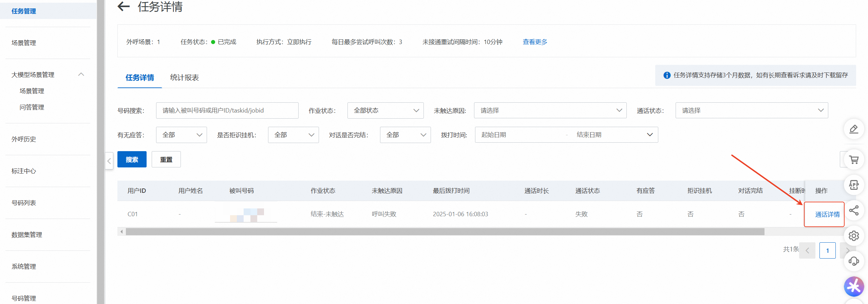Click the info icon in the storage notice

click(667, 75)
